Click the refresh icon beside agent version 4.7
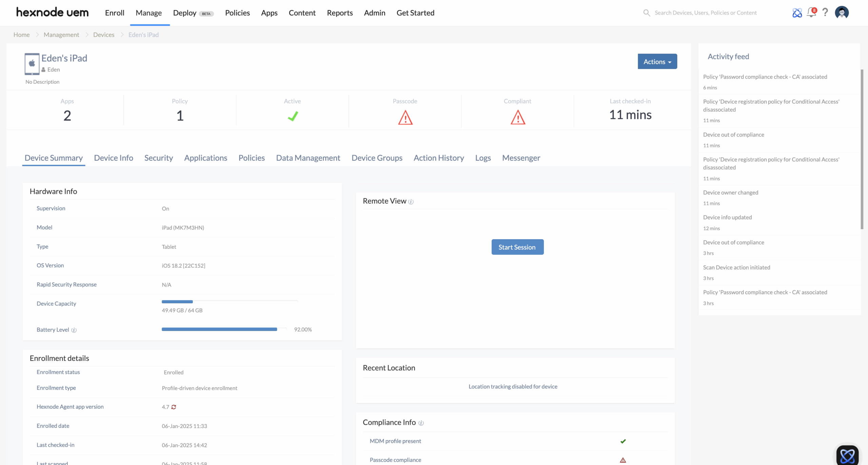Image resolution: width=868 pixels, height=465 pixels. coord(174,407)
